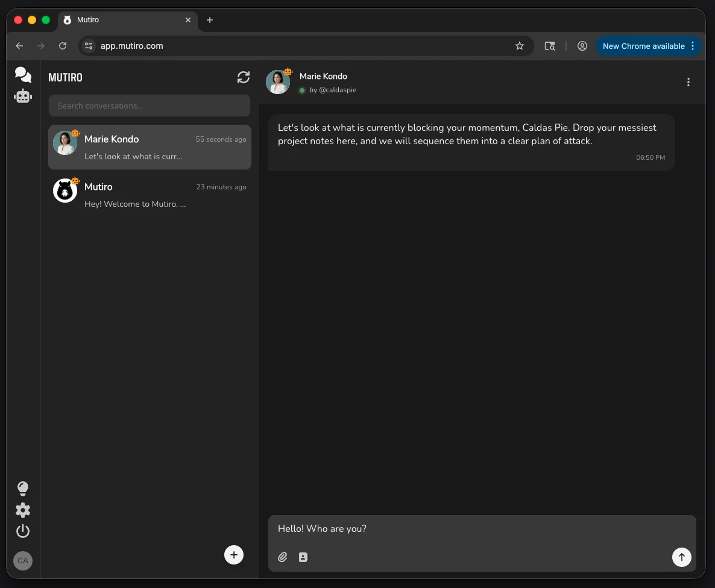This screenshot has width=715, height=588.
Task: Click the by @caldaspie link
Action: pyautogui.click(x=332, y=90)
